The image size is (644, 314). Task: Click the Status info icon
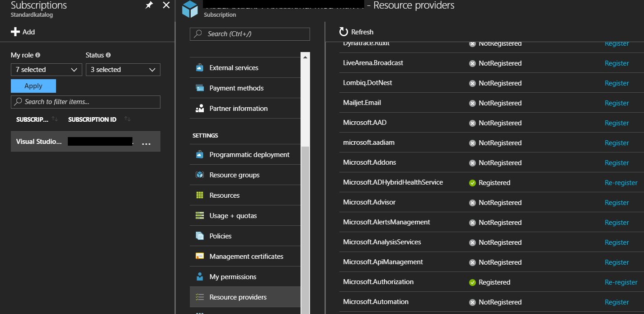[108, 55]
